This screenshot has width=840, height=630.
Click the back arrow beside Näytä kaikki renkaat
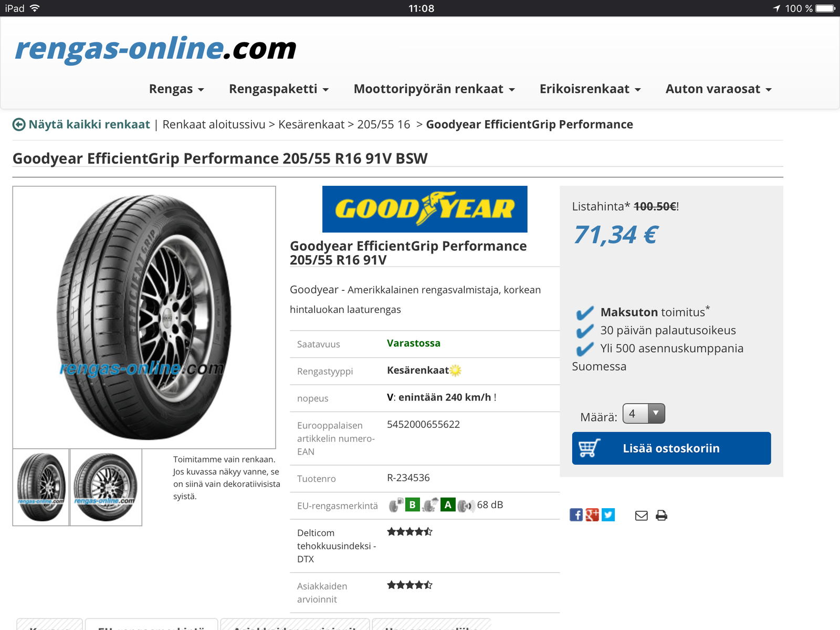[19, 124]
